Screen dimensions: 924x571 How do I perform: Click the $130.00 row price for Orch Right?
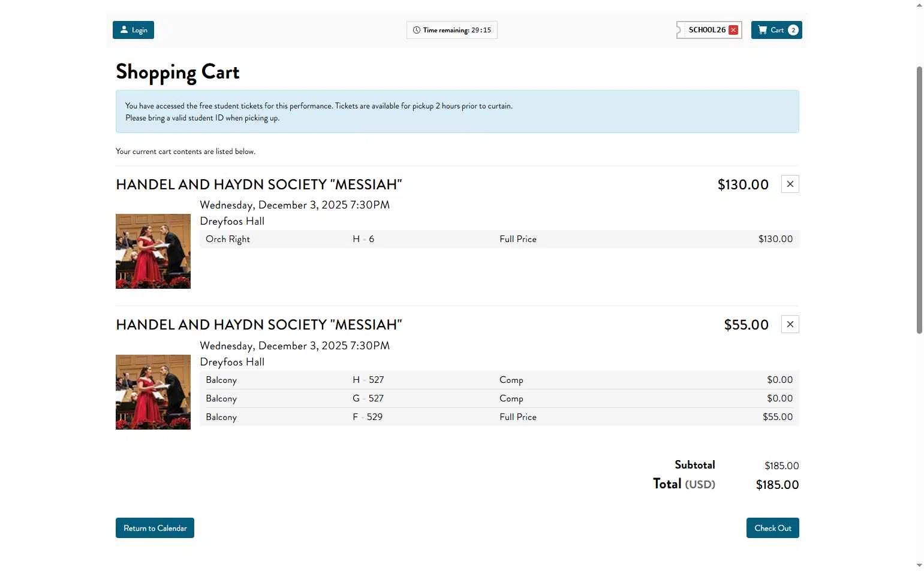(x=775, y=239)
